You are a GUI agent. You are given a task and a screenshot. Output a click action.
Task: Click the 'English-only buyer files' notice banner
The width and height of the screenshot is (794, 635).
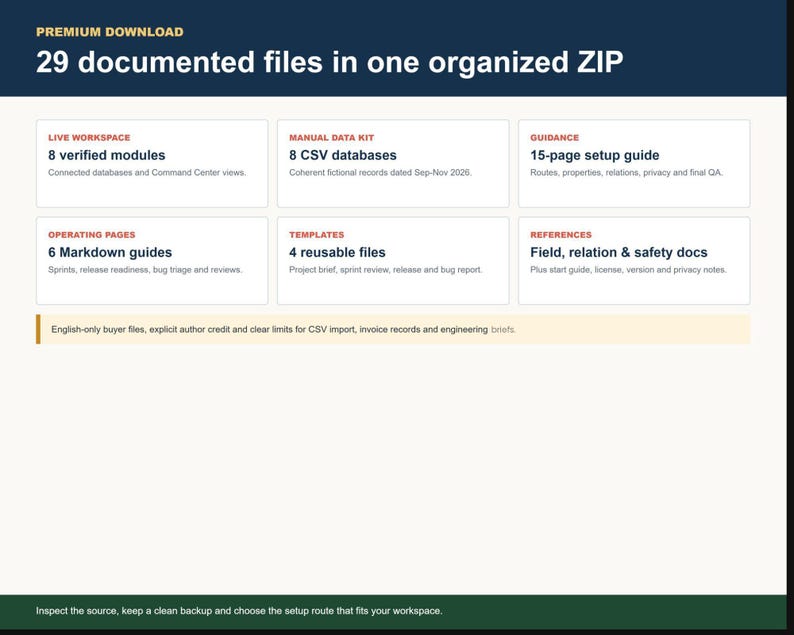(393, 329)
